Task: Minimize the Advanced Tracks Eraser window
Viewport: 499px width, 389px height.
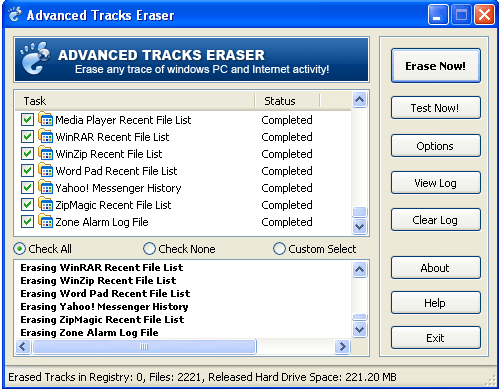Action: (x=438, y=15)
